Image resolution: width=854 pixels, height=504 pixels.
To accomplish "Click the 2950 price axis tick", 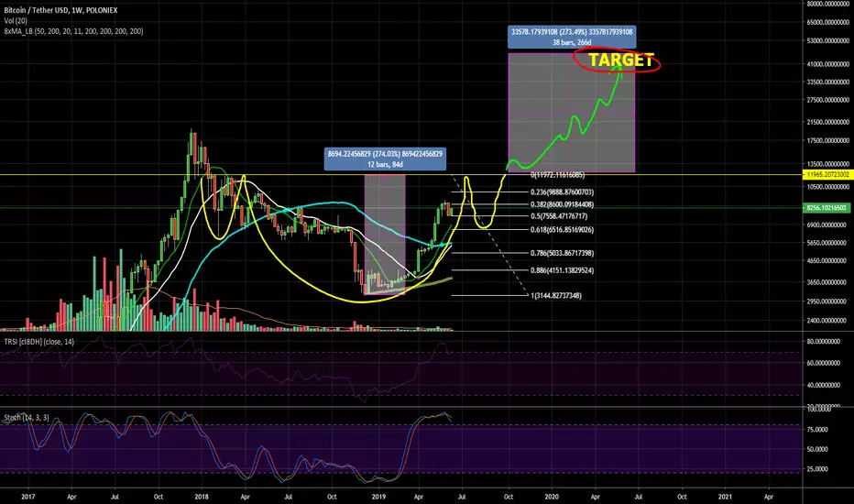I will [827, 301].
